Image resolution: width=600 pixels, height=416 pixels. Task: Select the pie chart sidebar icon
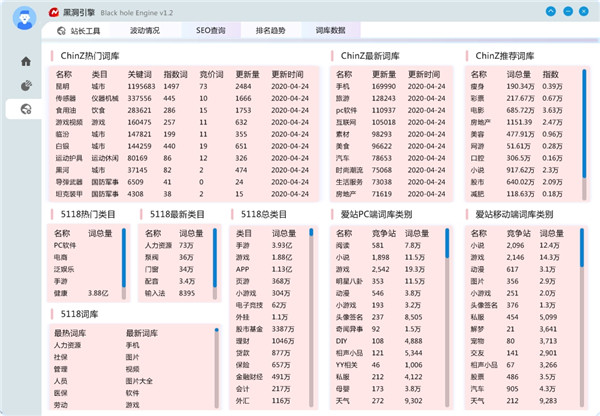point(24,85)
